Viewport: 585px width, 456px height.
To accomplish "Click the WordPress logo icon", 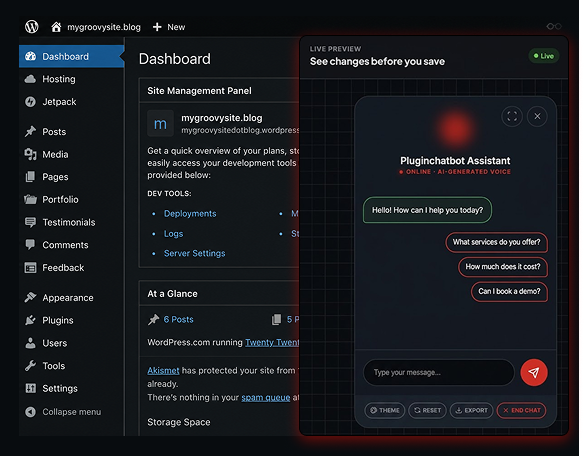I will pos(32,26).
